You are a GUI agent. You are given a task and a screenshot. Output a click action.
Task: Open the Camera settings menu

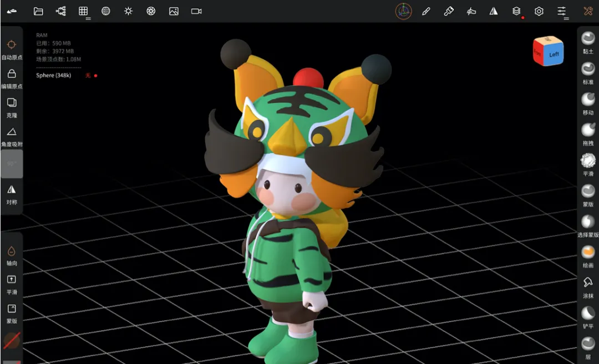pos(196,11)
